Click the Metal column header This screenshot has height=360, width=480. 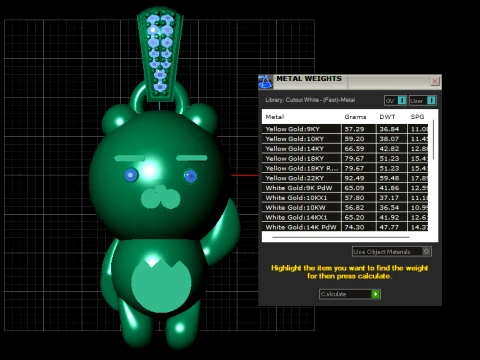click(275, 117)
